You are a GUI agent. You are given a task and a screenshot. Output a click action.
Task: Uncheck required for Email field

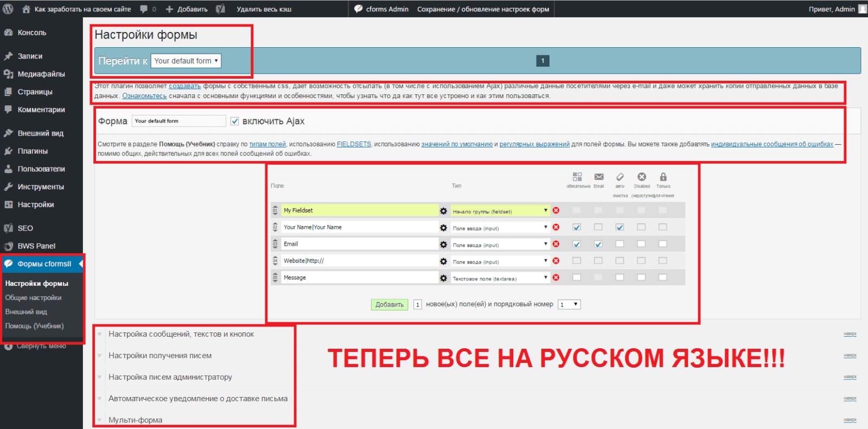pyautogui.click(x=577, y=244)
